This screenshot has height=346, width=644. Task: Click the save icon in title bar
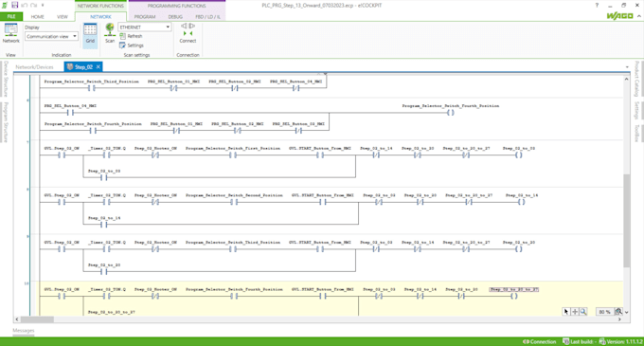tap(15, 6)
